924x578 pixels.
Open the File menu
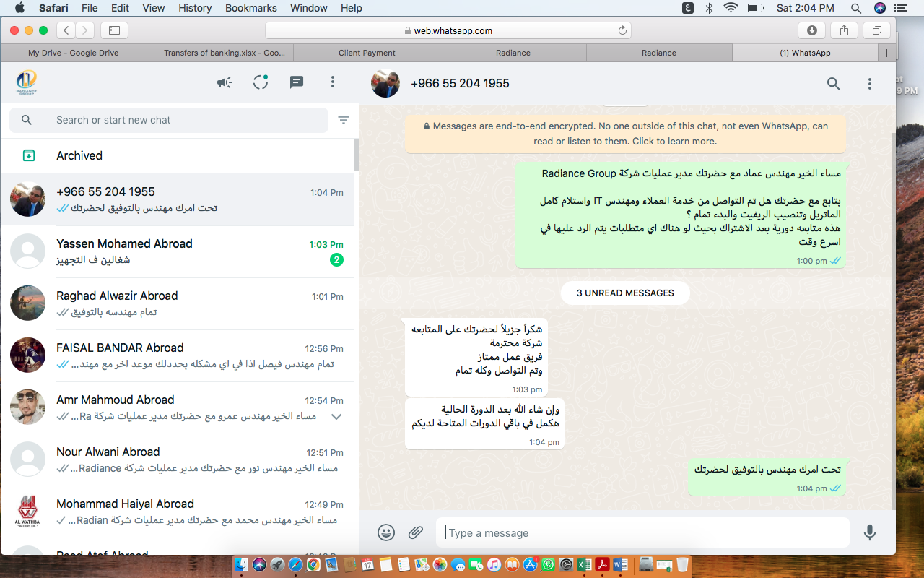pyautogui.click(x=90, y=8)
